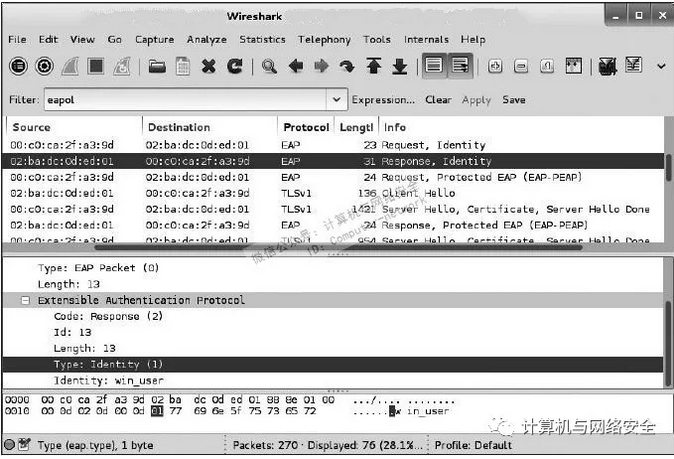Reset text zoom to normal size
674x459 pixels.
click(547, 66)
